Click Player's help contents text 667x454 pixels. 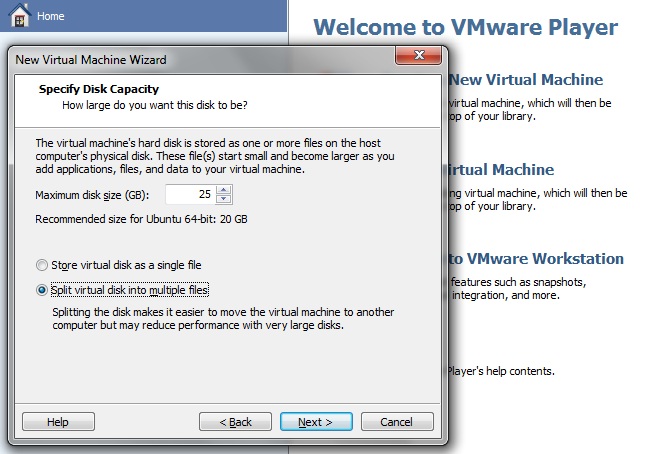coord(501,371)
